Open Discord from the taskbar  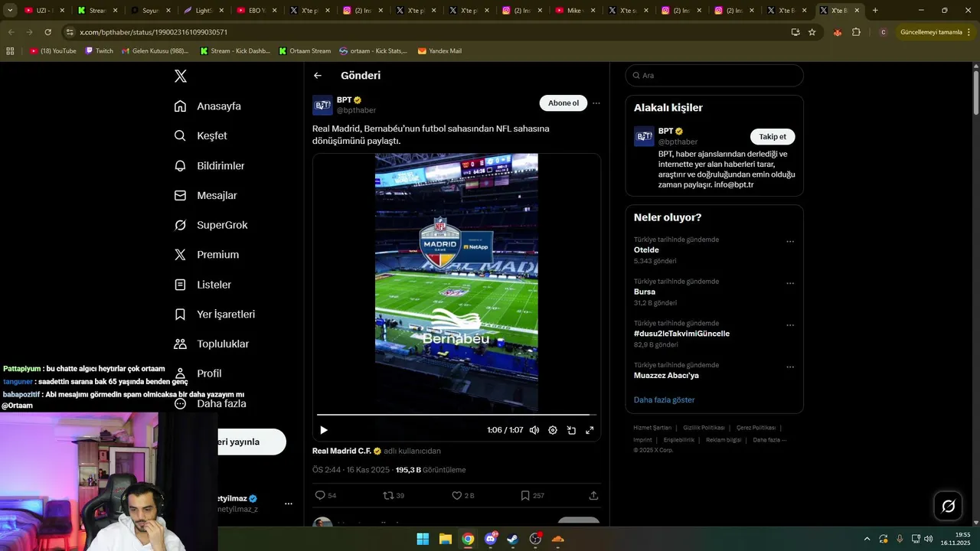point(491,539)
